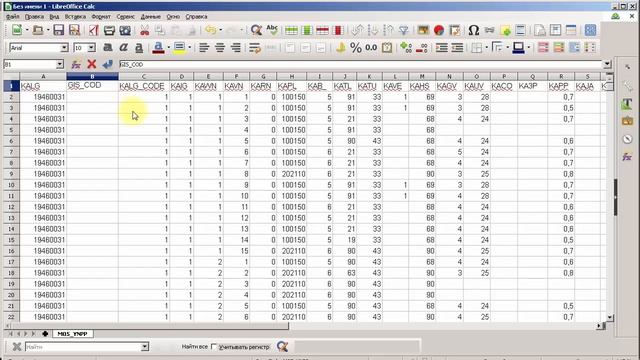This screenshot has width=640, height=360.
Task: Format cell as percent
Action: pos(356,48)
